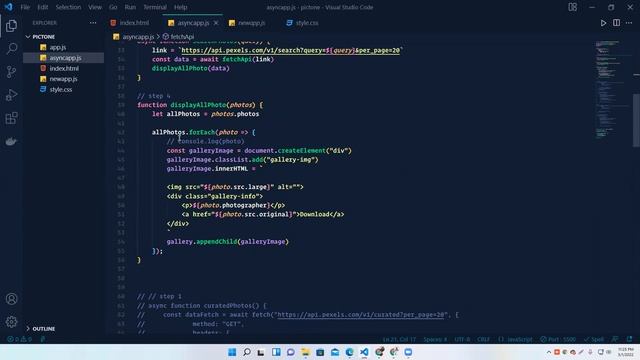Click the VS Code taskbar icon
Screen dimensions: 640x360
pyautogui.click(x=364, y=352)
